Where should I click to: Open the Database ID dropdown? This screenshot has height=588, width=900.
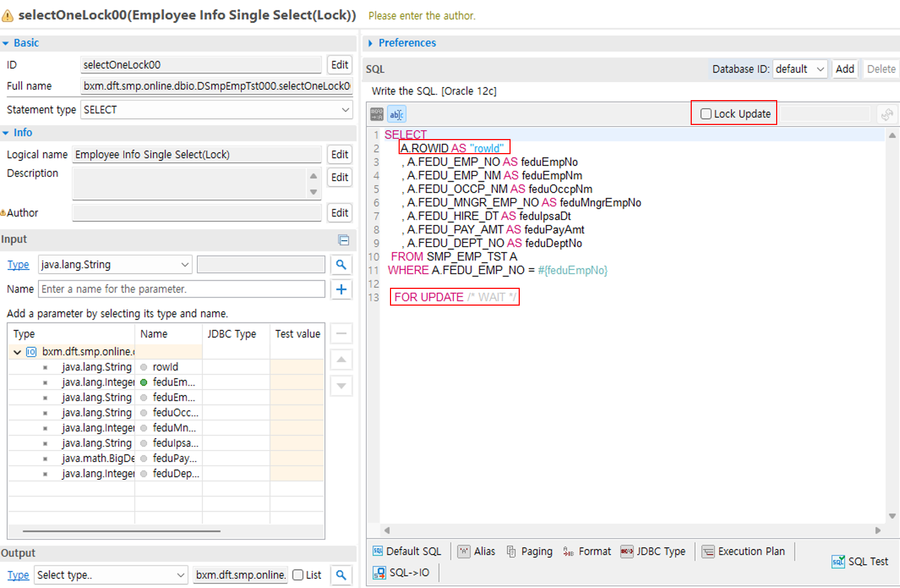800,69
